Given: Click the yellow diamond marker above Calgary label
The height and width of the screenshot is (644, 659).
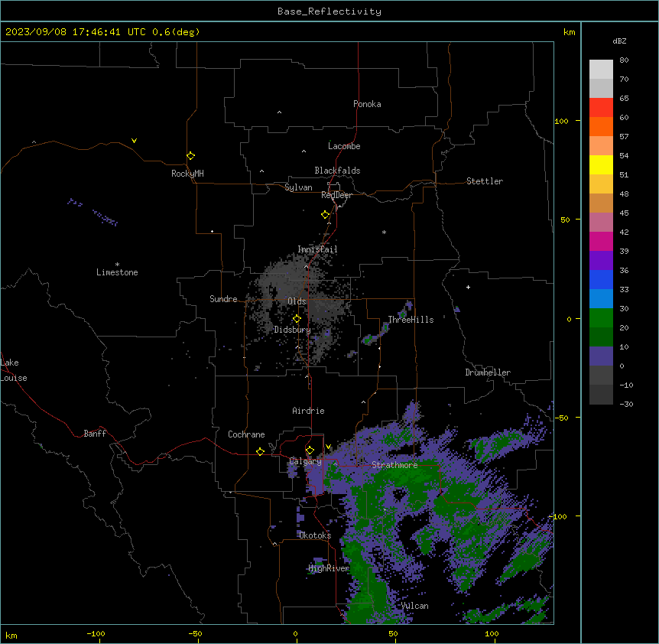Looking at the screenshot, I should pos(310,450).
